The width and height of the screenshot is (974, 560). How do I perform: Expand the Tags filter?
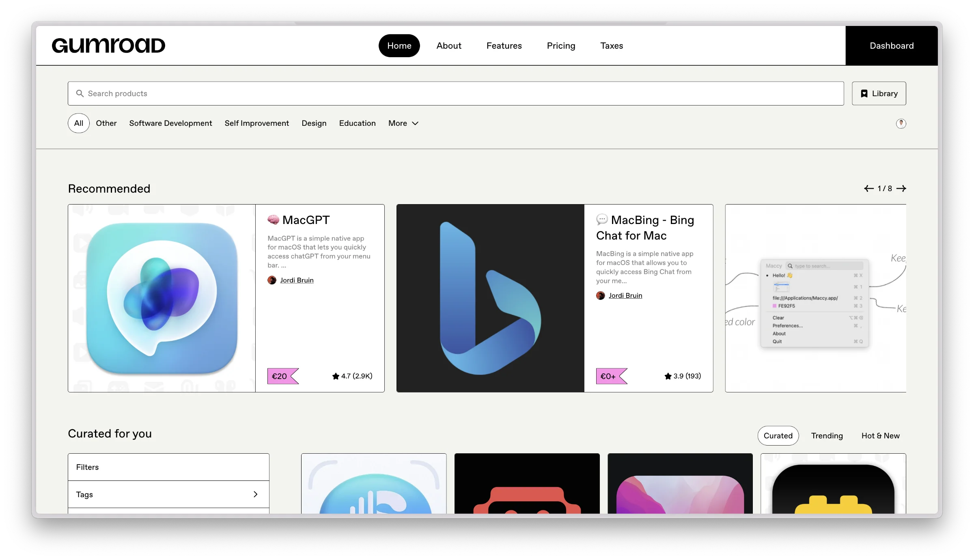pyautogui.click(x=168, y=494)
